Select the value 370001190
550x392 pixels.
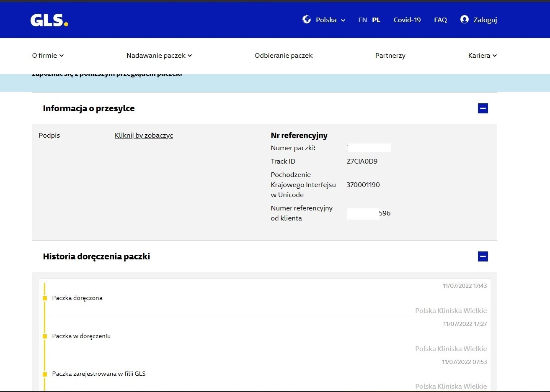point(363,184)
